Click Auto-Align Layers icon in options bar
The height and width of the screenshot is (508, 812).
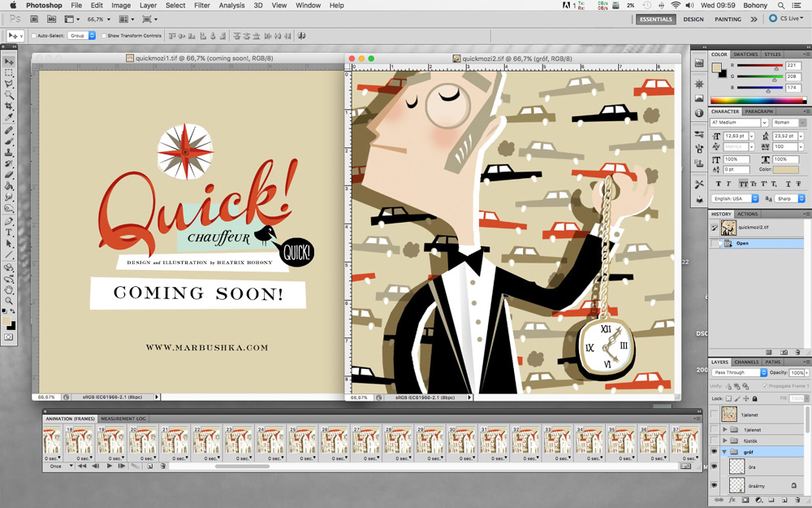(x=301, y=36)
